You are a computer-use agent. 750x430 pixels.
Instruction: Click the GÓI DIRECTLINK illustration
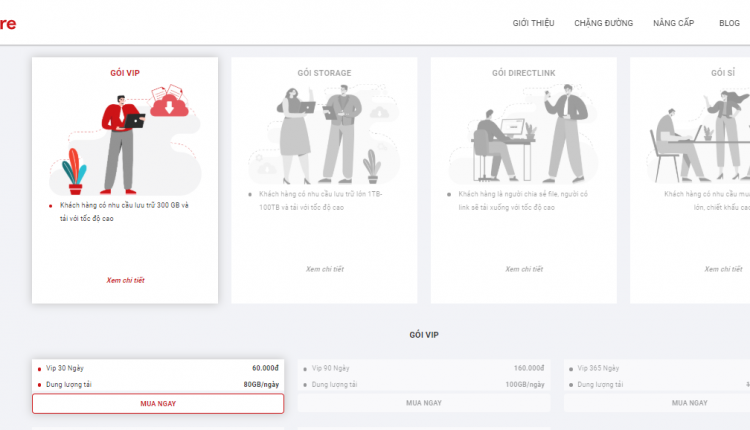pyautogui.click(x=524, y=134)
